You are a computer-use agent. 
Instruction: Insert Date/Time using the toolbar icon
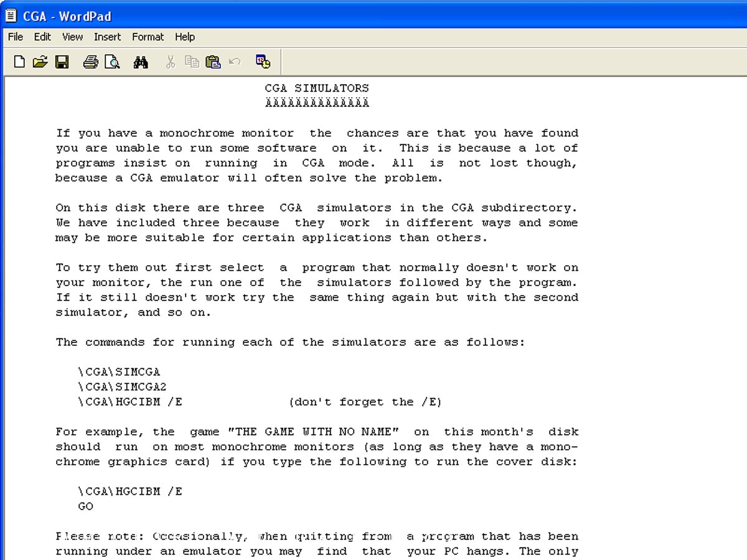point(263,62)
